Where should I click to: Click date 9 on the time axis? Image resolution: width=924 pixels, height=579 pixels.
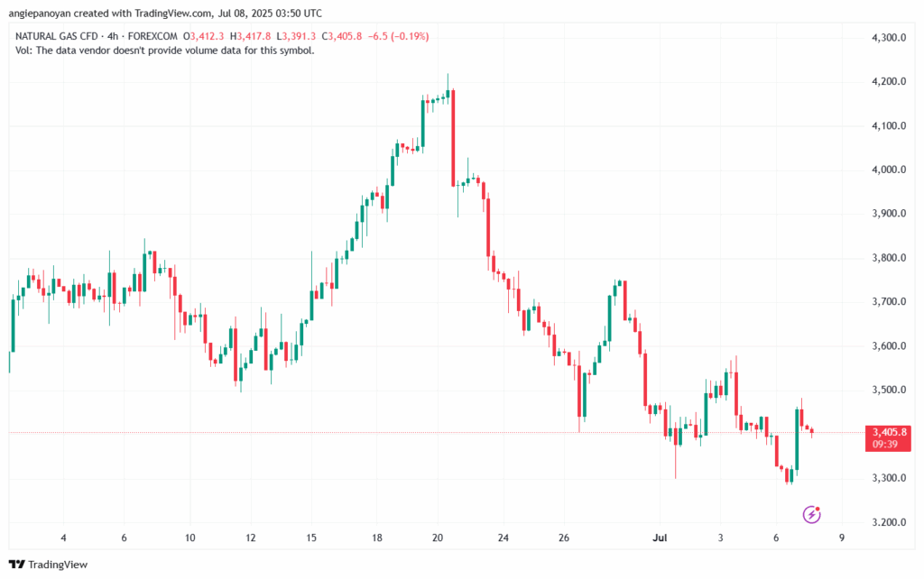pyautogui.click(x=841, y=538)
